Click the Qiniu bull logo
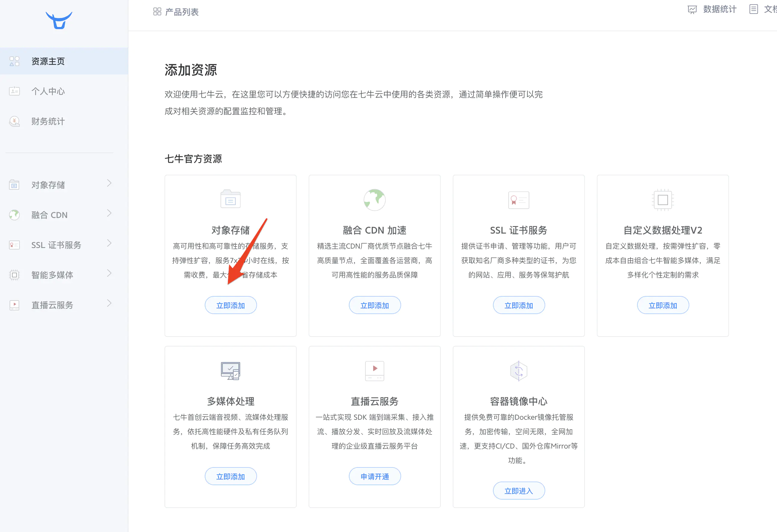Screen dimensions: 777x532 pyautogui.click(x=59, y=20)
